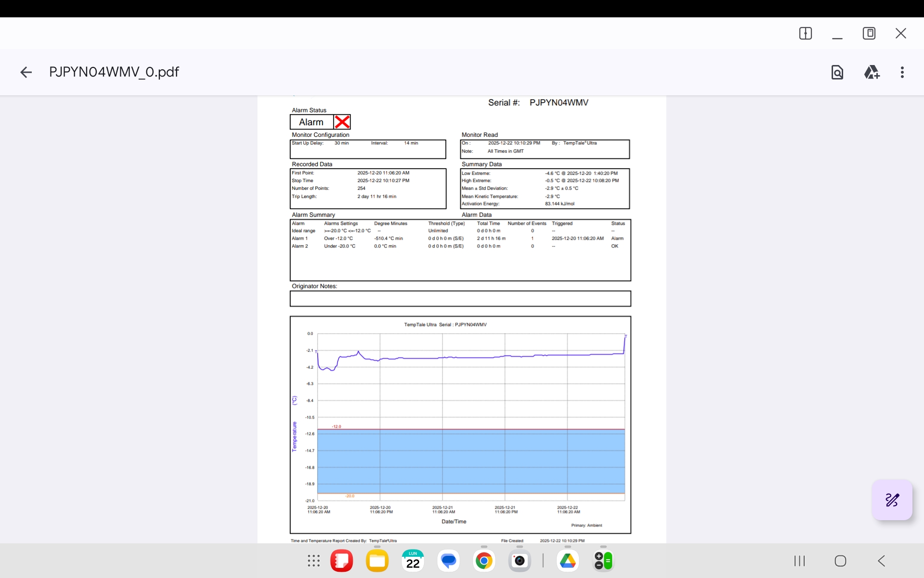Image resolution: width=924 pixels, height=578 pixels.
Task: Open find-in-document search icon
Action: pyautogui.click(x=837, y=72)
